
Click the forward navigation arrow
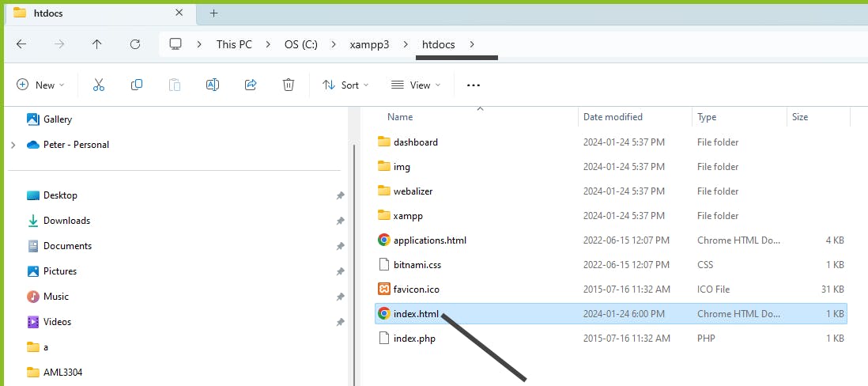click(x=59, y=44)
